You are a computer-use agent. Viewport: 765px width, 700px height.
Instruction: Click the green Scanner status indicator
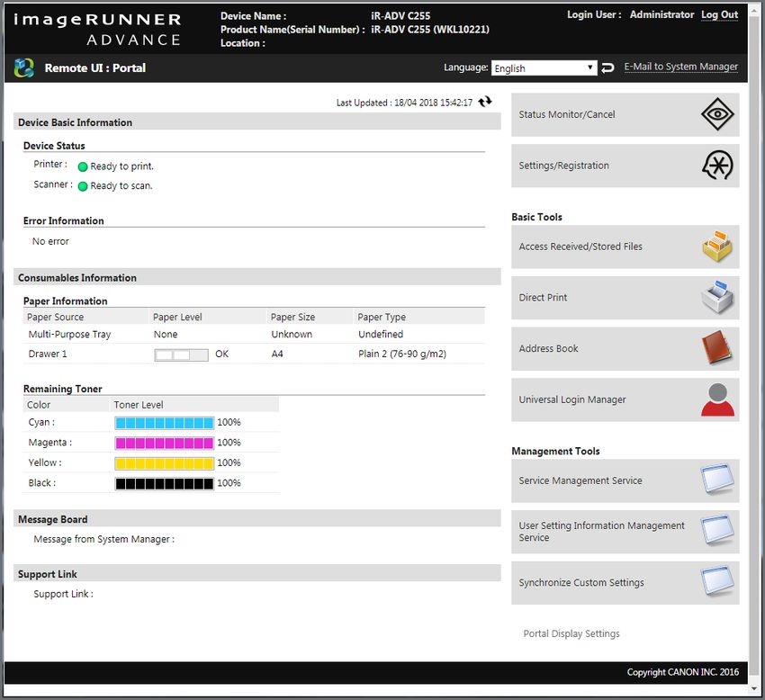(x=83, y=186)
